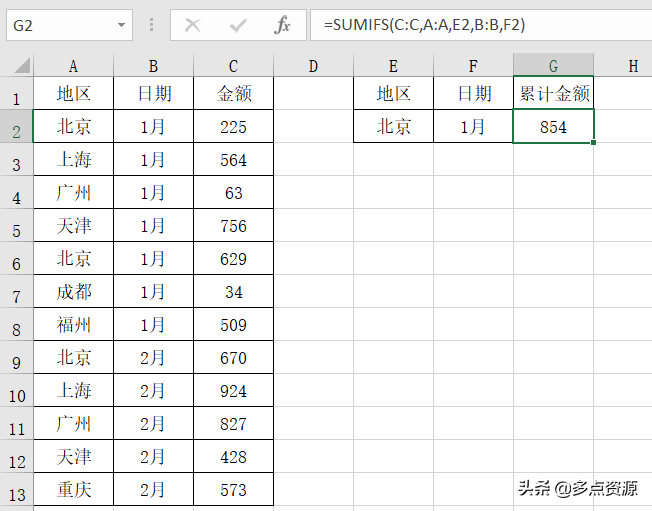Click cell C9 with value 670
This screenshot has width=652, height=511.
click(233, 358)
